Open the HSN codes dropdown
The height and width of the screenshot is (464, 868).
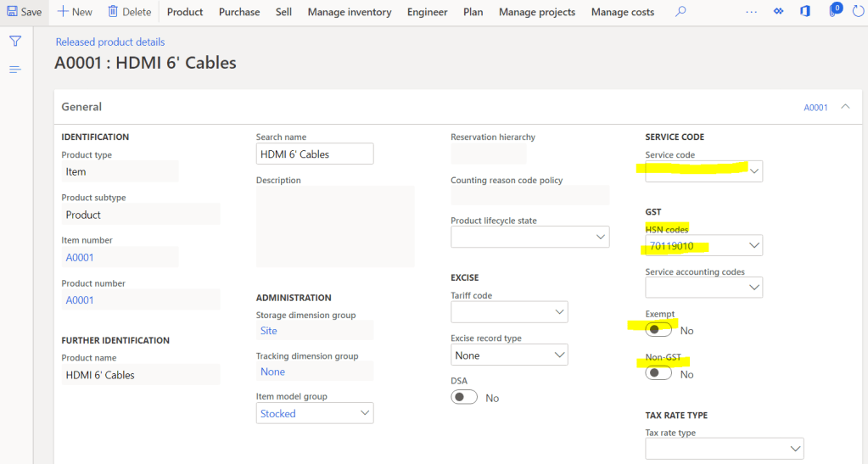tap(754, 246)
